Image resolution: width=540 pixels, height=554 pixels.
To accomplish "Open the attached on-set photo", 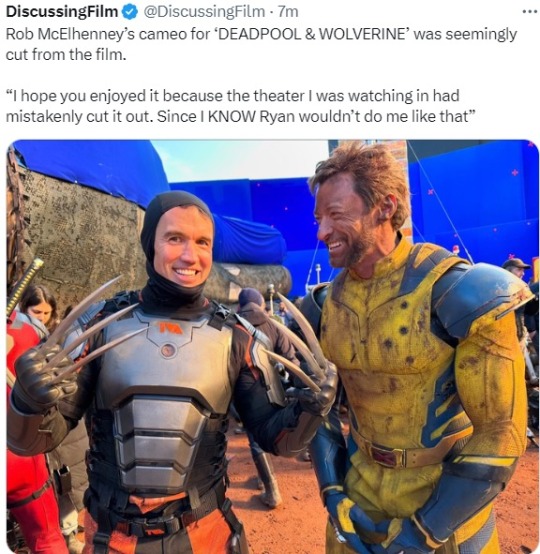I will (x=273, y=346).
